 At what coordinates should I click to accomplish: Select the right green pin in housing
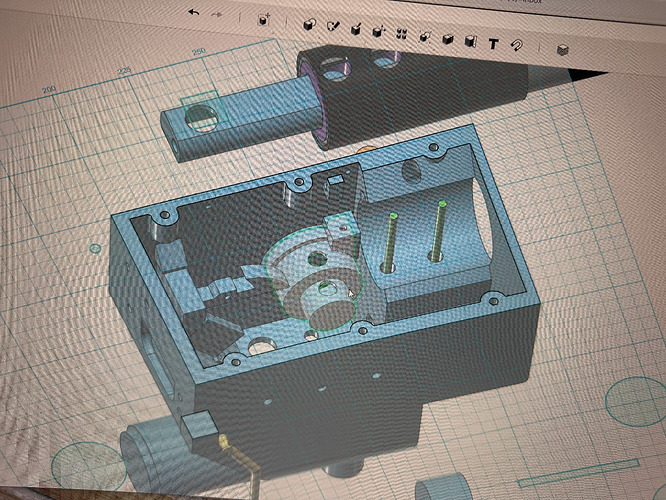tap(437, 231)
